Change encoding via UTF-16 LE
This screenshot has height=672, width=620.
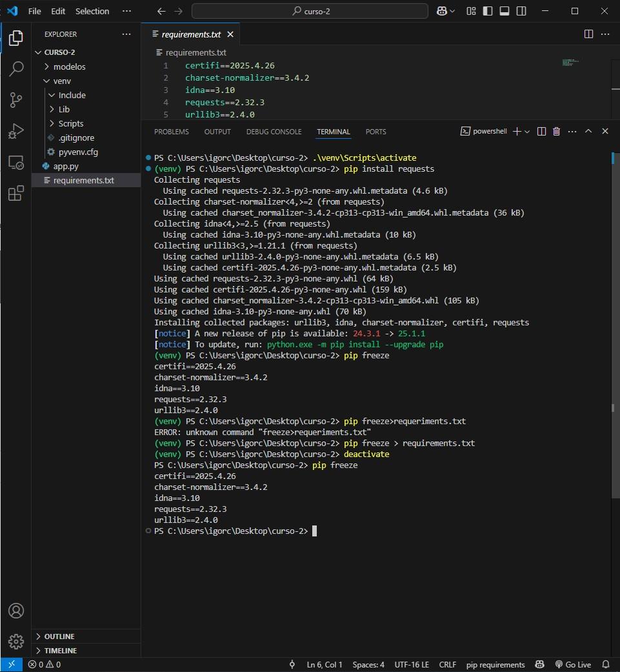412,665
